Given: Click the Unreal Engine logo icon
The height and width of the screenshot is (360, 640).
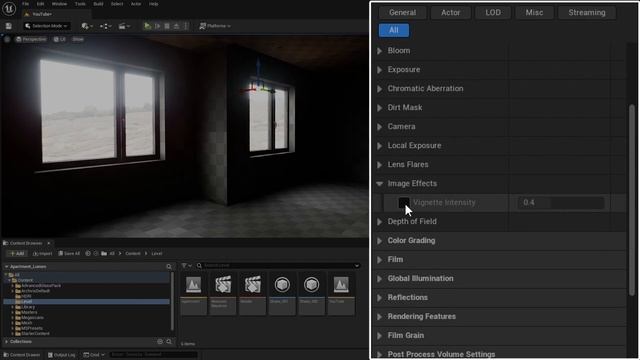Looking at the screenshot, I should tap(9, 8).
